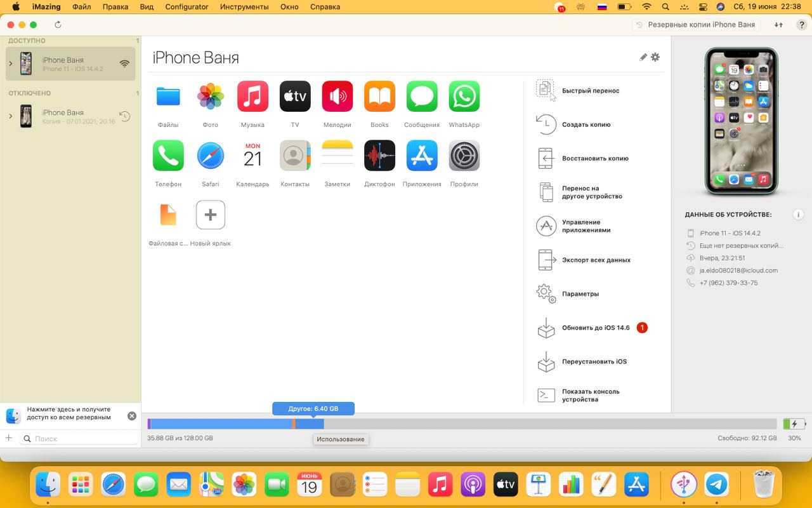Click Spotlight search in menu bar
This screenshot has width=812, height=508.
(665, 7)
